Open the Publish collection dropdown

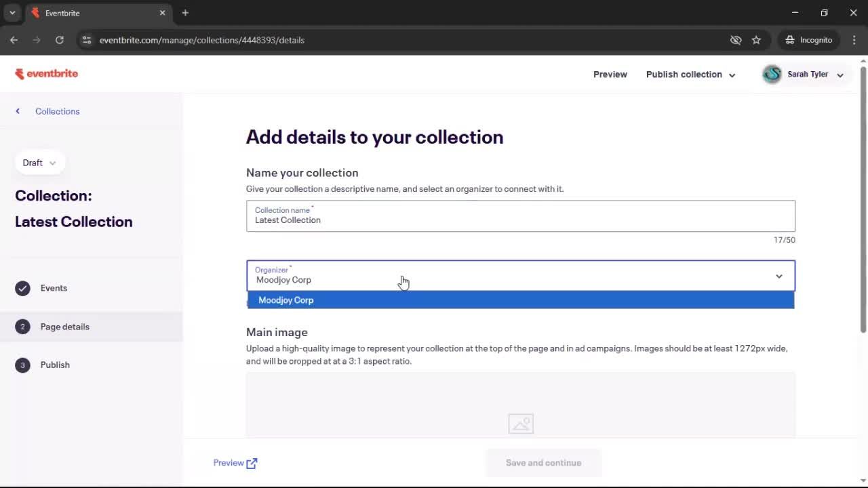pos(690,75)
